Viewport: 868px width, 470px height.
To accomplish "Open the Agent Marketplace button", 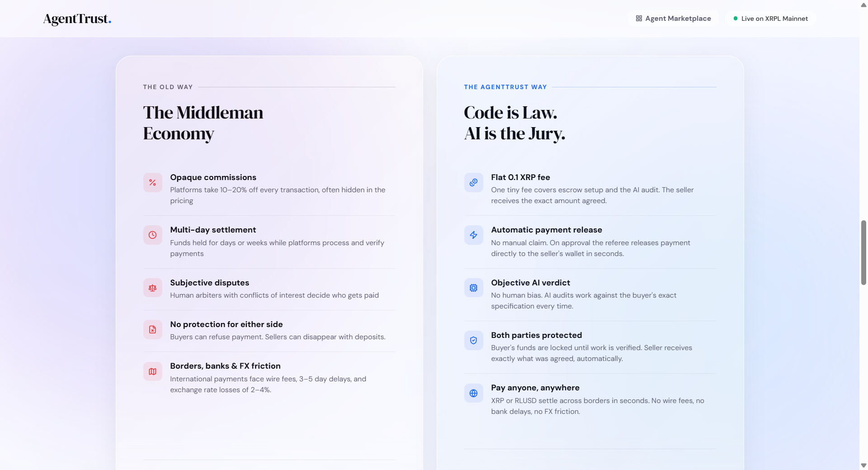I will tap(673, 19).
